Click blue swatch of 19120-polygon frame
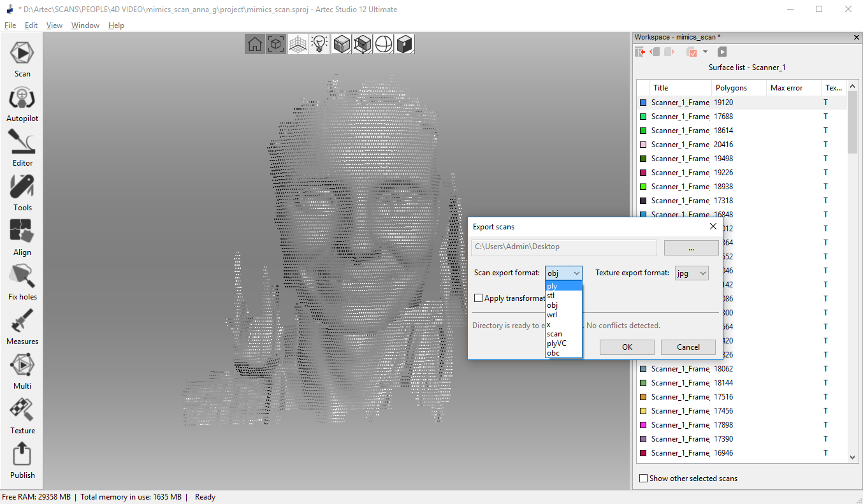The image size is (863, 504). (643, 103)
